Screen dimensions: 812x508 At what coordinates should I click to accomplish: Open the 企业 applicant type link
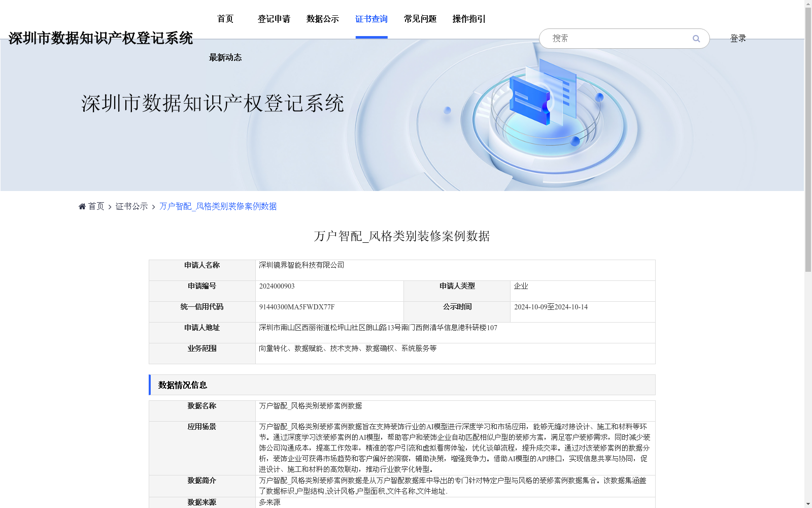point(521,285)
